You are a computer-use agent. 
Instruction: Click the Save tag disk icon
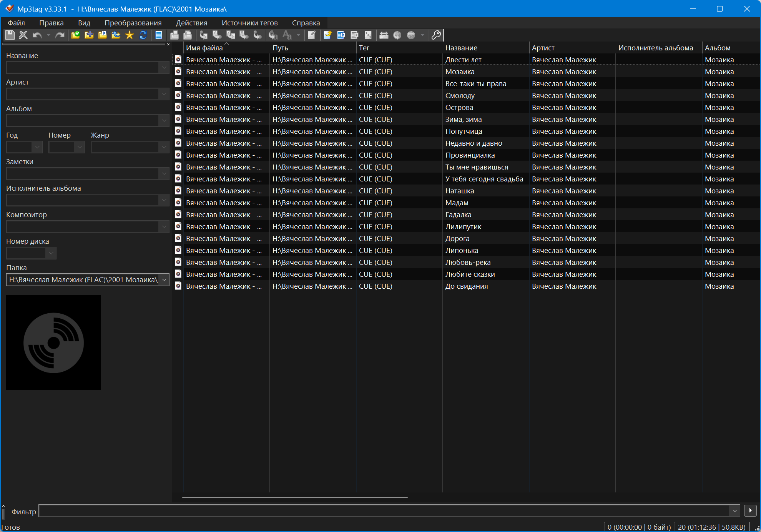10,35
